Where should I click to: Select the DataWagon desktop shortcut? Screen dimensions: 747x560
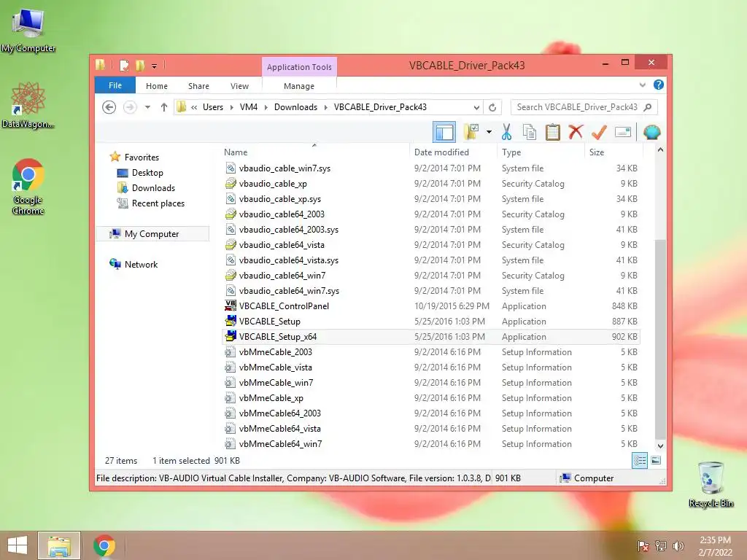[28, 105]
